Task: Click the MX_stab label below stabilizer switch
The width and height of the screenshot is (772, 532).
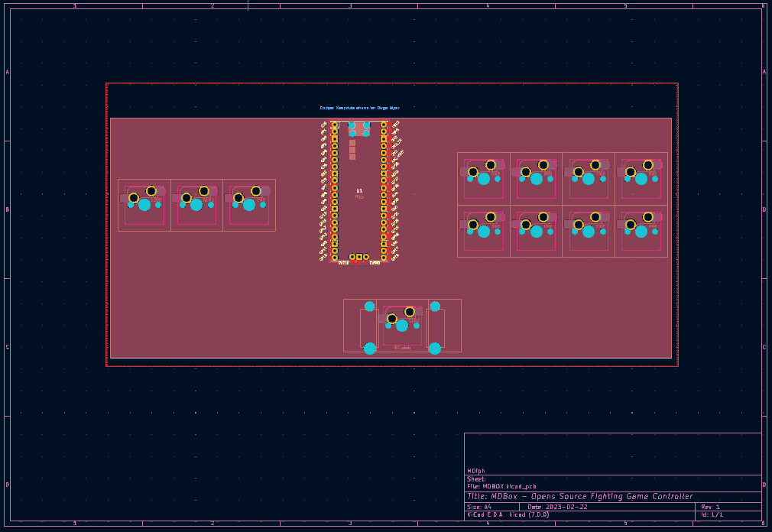Action: [402, 348]
